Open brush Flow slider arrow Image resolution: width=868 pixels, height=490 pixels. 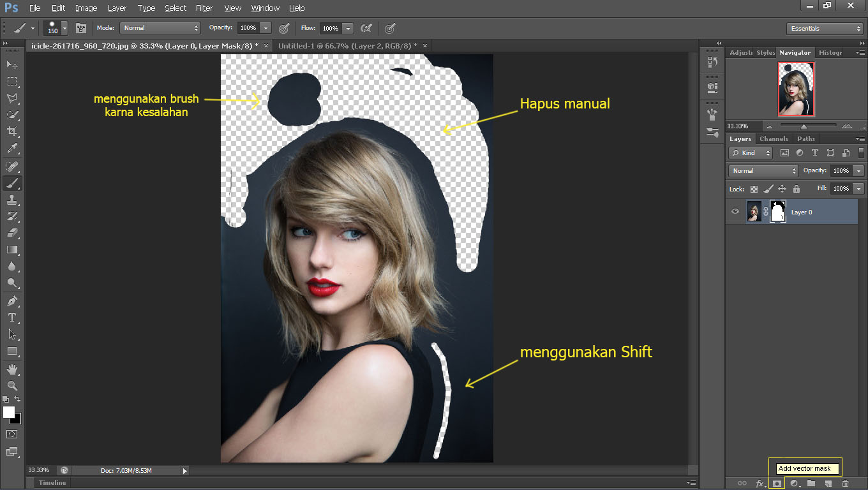click(348, 28)
